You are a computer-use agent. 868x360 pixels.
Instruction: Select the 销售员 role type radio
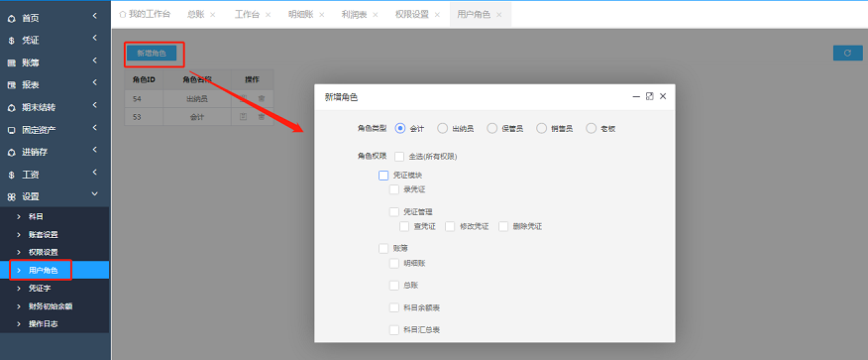pos(541,129)
